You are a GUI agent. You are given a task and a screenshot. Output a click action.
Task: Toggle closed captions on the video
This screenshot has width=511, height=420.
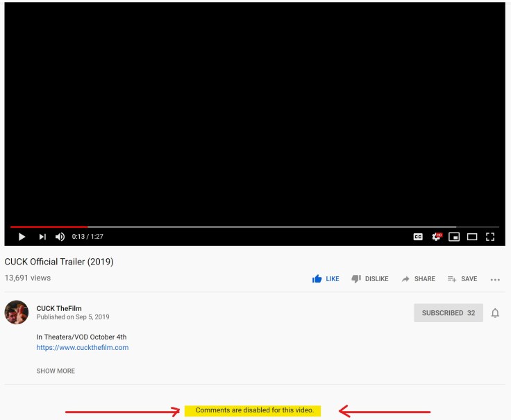coord(418,237)
